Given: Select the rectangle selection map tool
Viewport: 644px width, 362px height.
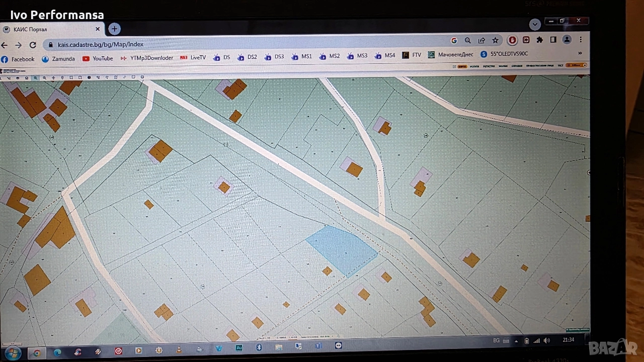Looking at the screenshot, I should coord(72,77).
